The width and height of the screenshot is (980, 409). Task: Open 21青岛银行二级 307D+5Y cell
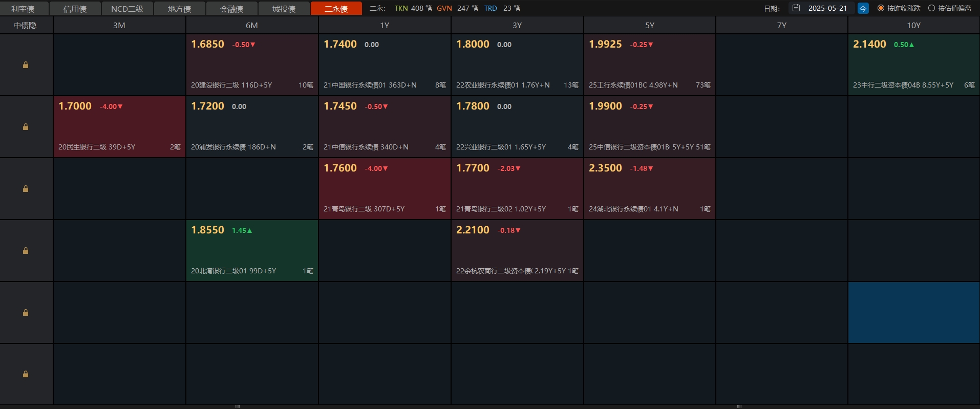[x=385, y=189]
